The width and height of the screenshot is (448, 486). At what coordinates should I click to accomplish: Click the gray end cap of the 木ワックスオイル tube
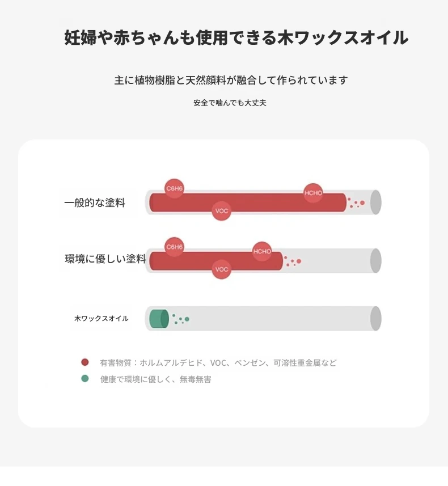375,318
